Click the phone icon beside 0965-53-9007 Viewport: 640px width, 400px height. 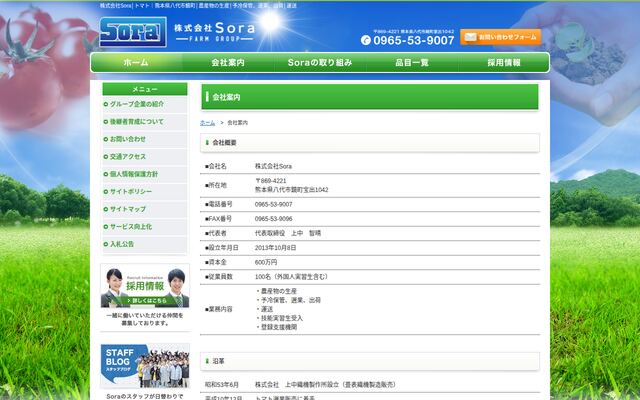click(x=366, y=40)
